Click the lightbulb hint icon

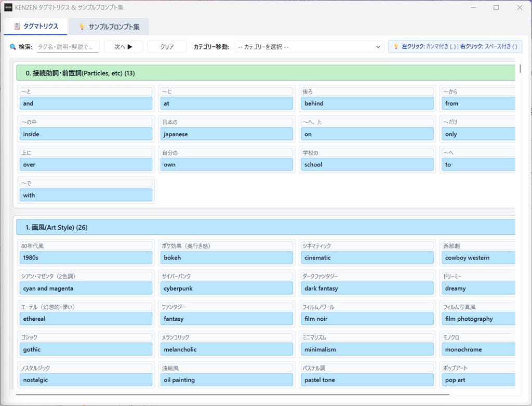[395, 46]
